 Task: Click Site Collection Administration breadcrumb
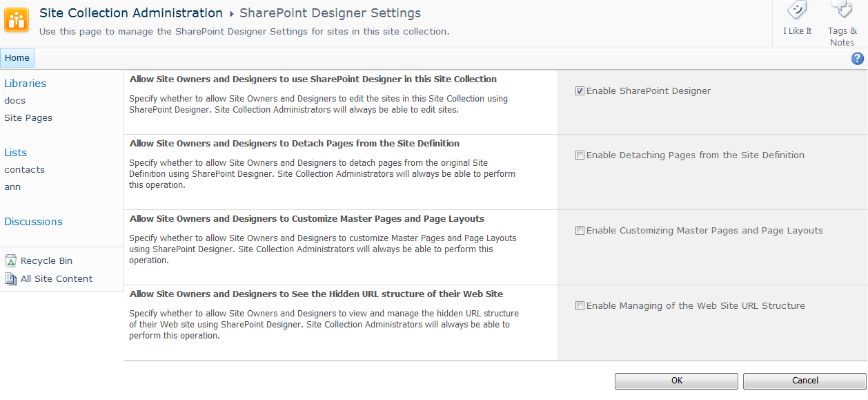(131, 13)
